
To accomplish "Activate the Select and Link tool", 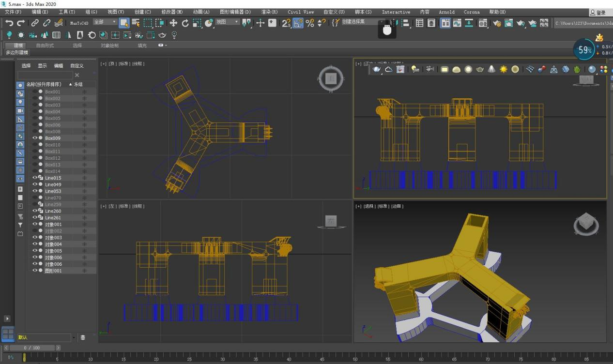I will click(35, 23).
